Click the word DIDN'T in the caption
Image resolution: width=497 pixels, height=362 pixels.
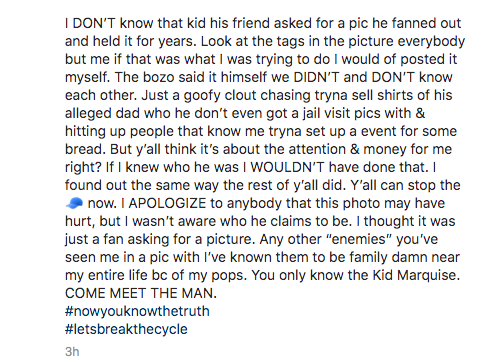coord(316,77)
